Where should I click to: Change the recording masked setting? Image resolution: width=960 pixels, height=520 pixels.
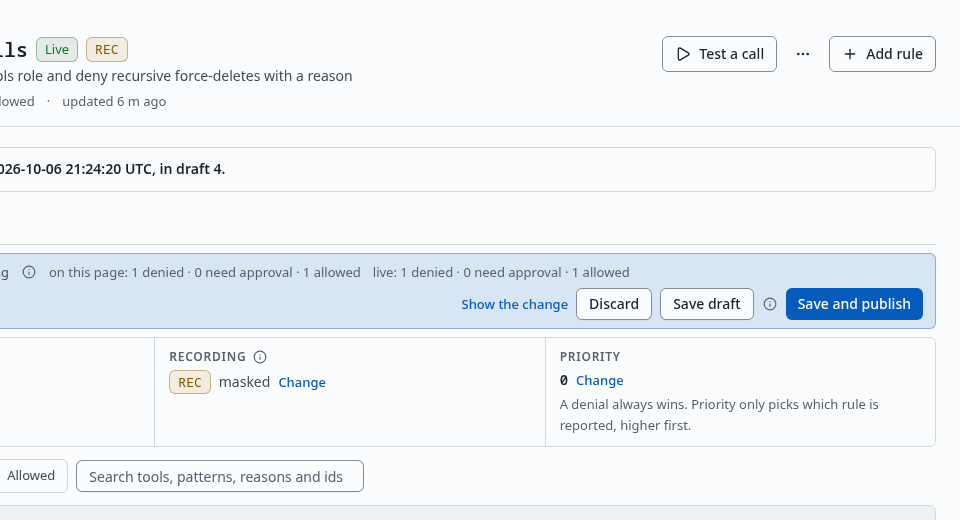coord(302,382)
